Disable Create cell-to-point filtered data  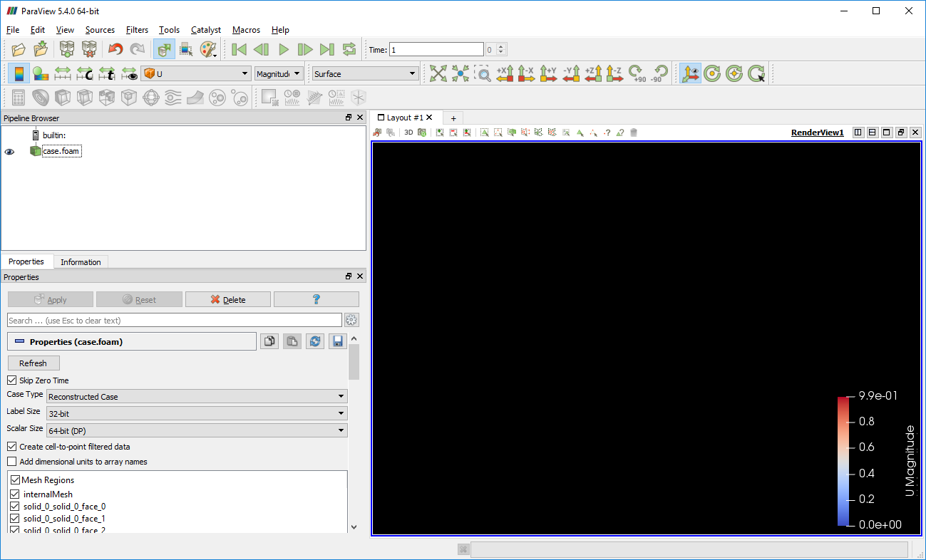pyautogui.click(x=11, y=446)
